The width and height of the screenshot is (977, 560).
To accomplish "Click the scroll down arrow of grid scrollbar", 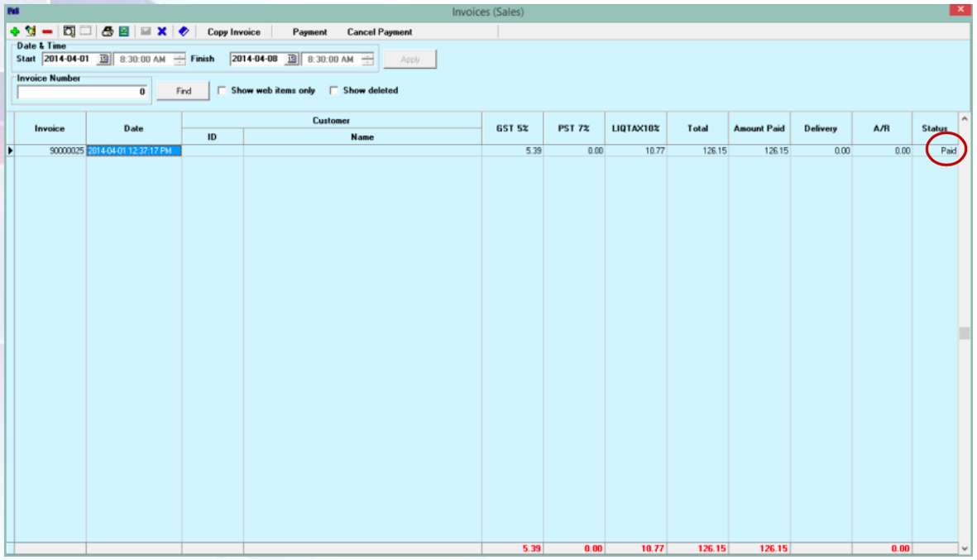I will point(965,548).
